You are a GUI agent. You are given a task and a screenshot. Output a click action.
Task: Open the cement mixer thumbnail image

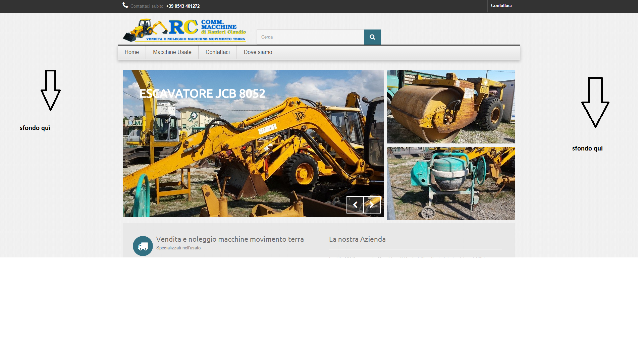tap(450, 183)
